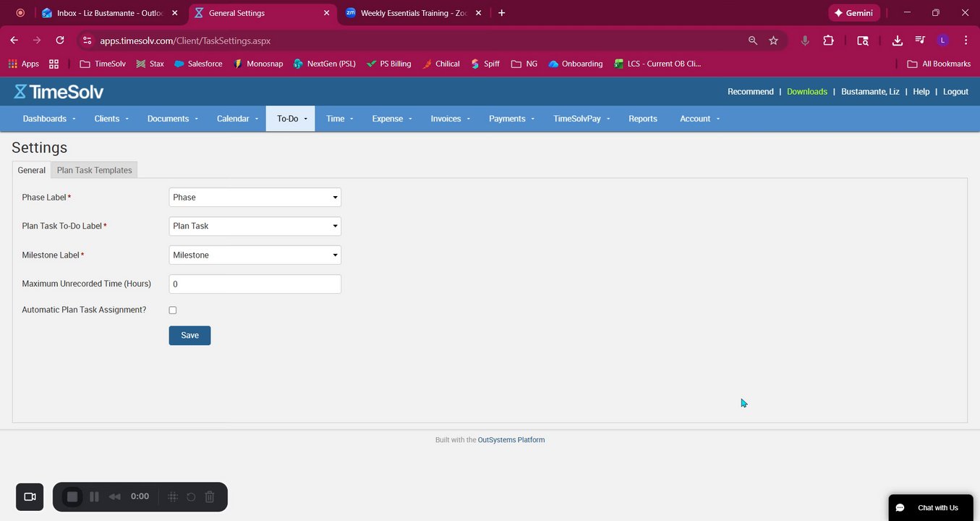
Task: Open the Extensions puzzle icon
Action: point(829,41)
